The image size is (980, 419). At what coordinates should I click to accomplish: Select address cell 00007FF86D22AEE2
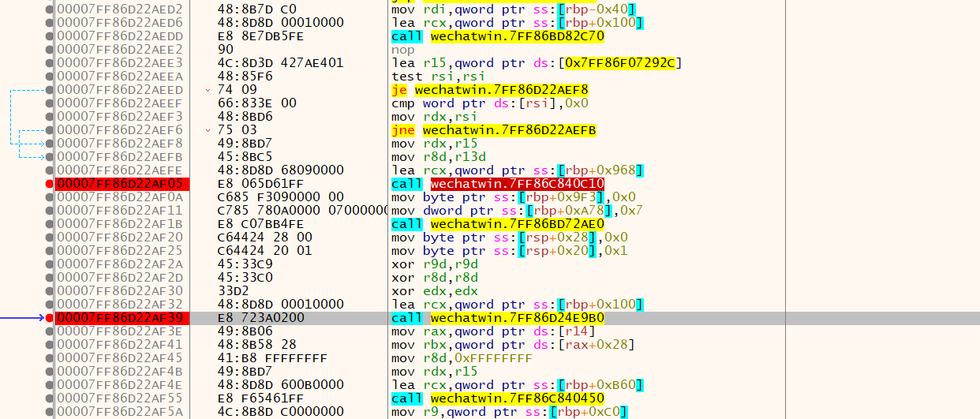pyautogui.click(x=119, y=50)
